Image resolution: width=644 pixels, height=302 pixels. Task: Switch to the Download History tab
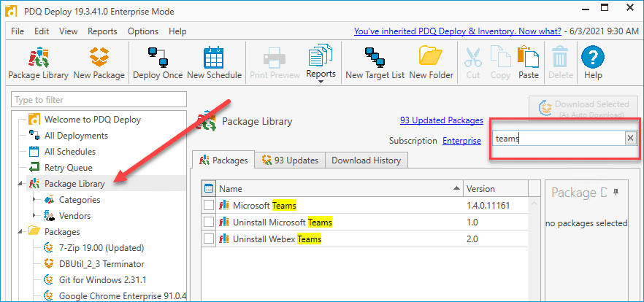pos(366,160)
